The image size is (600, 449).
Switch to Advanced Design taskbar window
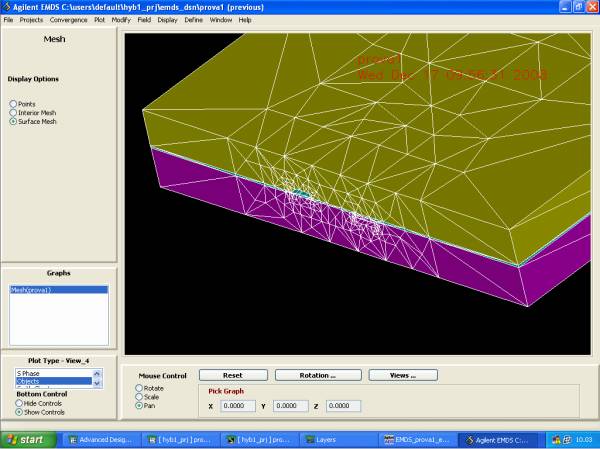coord(101,440)
